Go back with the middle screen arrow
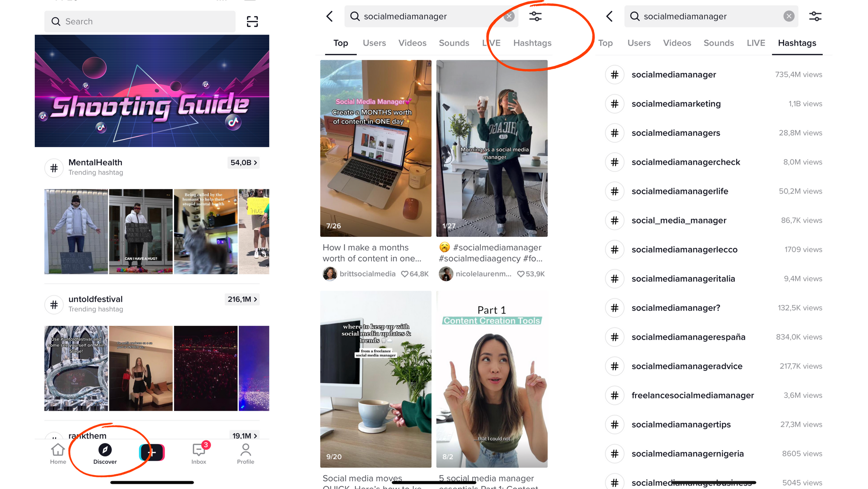Image resolution: width=868 pixels, height=489 pixels. tap(330, 16)
